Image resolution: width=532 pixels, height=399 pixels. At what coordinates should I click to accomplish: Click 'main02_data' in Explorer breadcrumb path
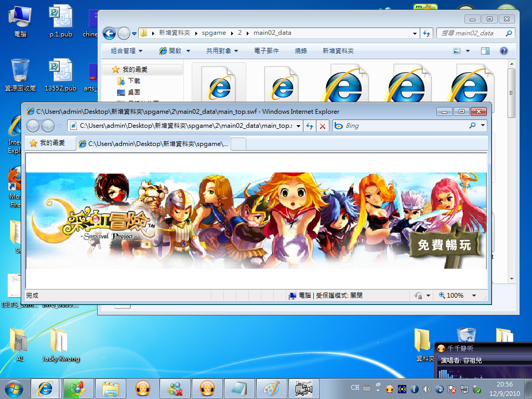click(x=272, y=33)
